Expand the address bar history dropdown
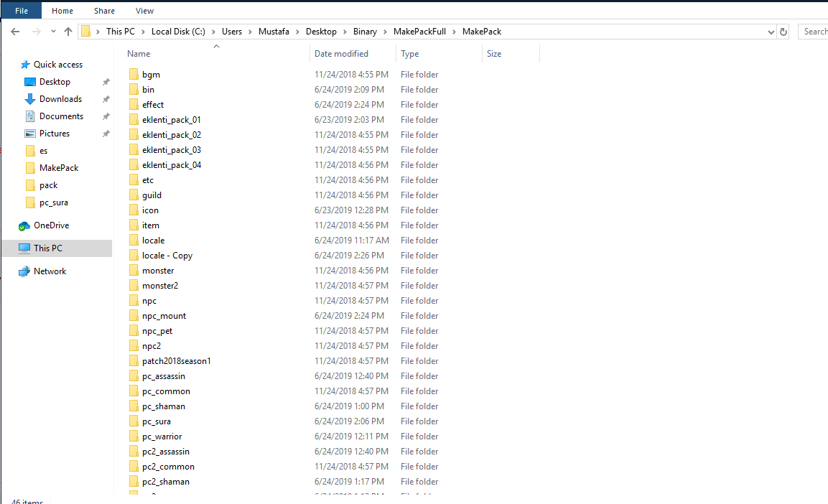 (771, 32)
